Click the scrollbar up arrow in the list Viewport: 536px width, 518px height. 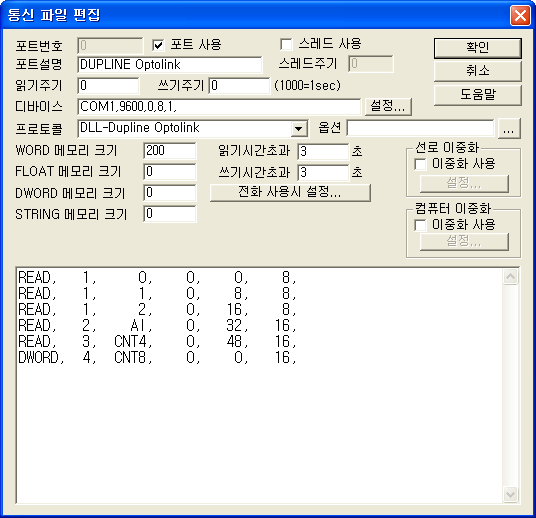(510, 277)
